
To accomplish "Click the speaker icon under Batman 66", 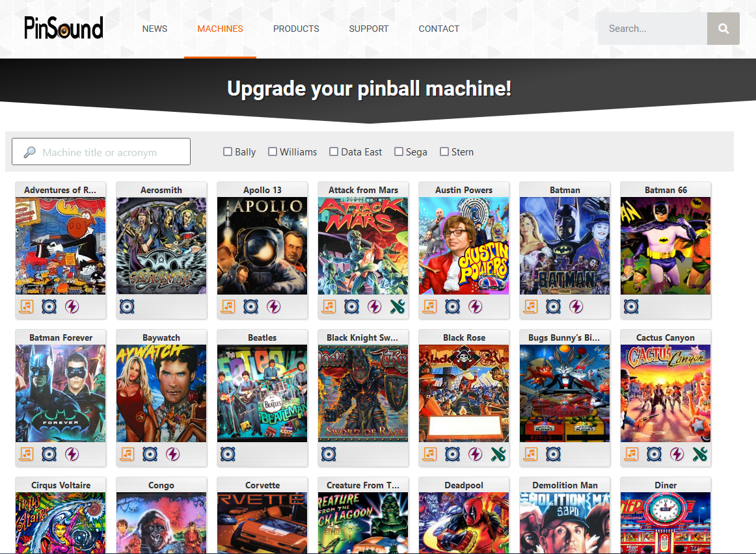I will (631, 306).
